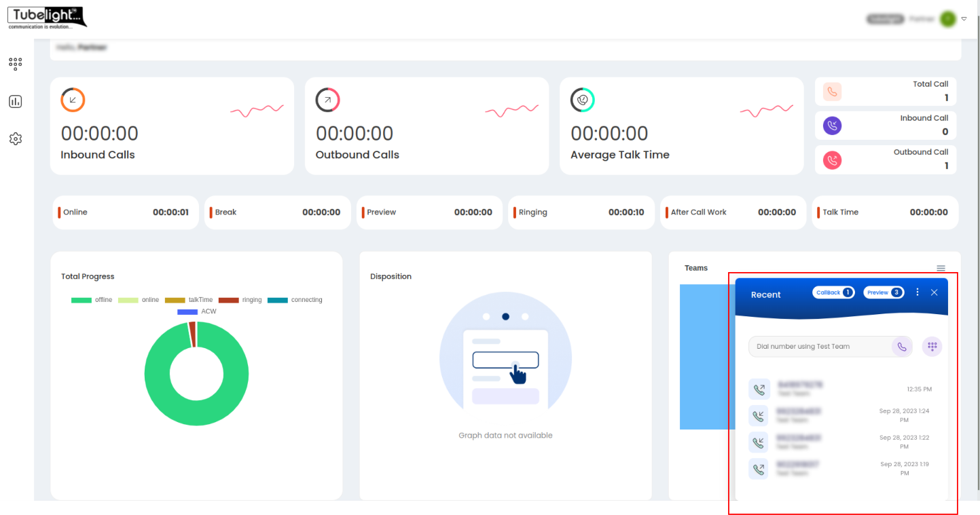
Task: Expand the user profile dropdown arrow
Action: pos(964,19)
